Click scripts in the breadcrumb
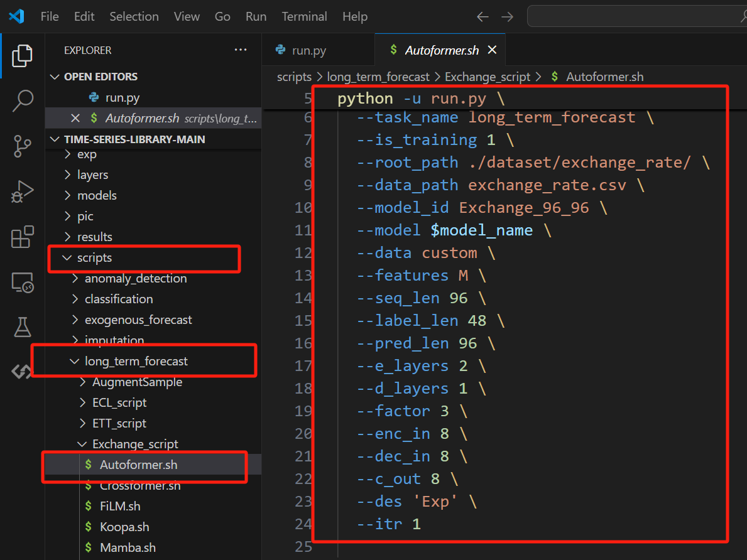This screenshot has height=560, width=747. coord(294,77)
